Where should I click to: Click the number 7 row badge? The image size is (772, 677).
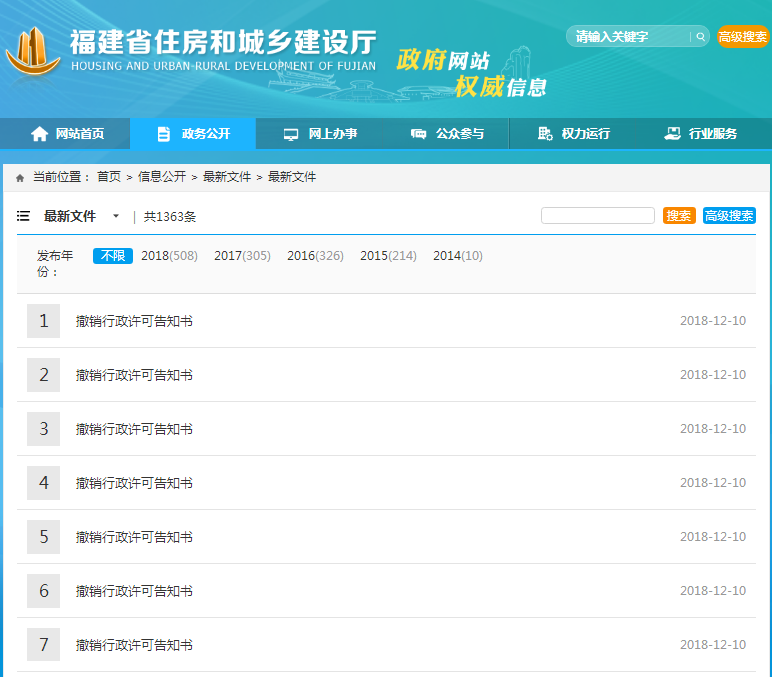pos(43,645)
